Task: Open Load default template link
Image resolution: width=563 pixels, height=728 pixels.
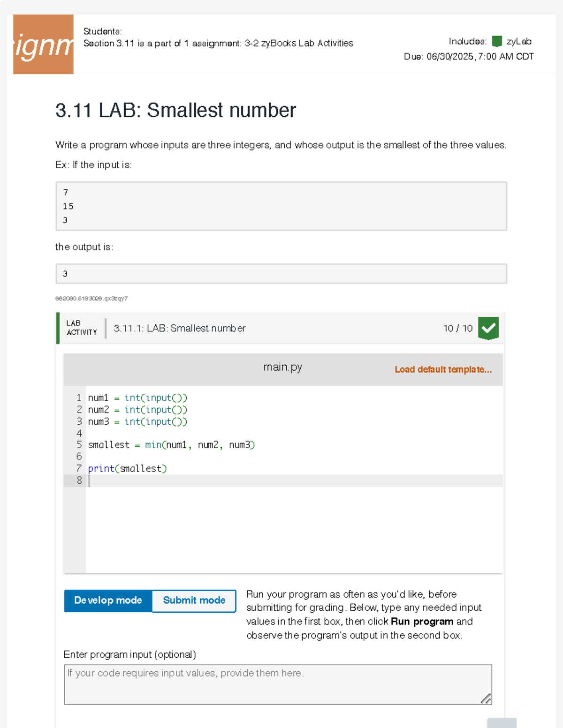Action: pos(443,370)
